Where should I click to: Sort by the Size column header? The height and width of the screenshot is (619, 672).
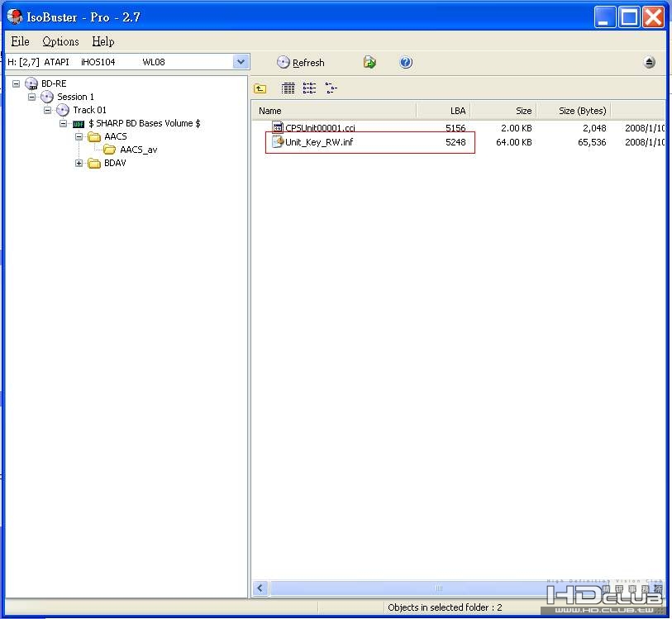(x=503, y=111)
